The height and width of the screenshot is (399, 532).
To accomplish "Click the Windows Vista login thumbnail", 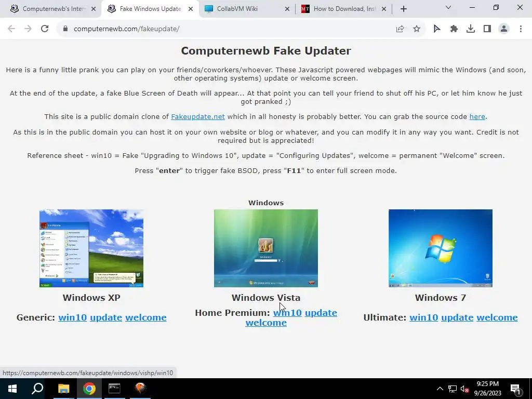I will point(266,248).
